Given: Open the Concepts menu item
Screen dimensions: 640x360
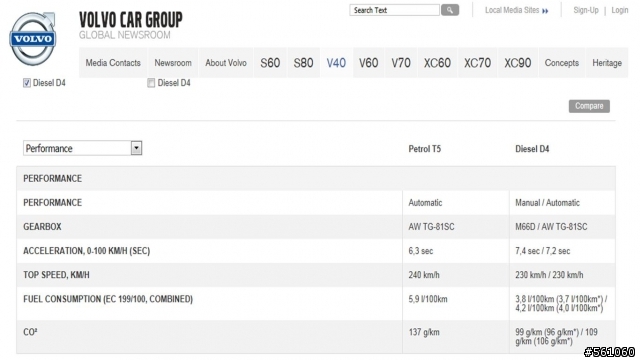Looking at the screenshot, I should pyautogui.click(x=562, y=63).
